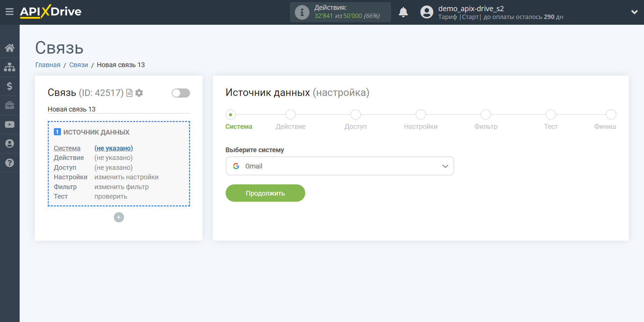Edit the connection name field
Viewport: 644px width, 322px height.
119,109
